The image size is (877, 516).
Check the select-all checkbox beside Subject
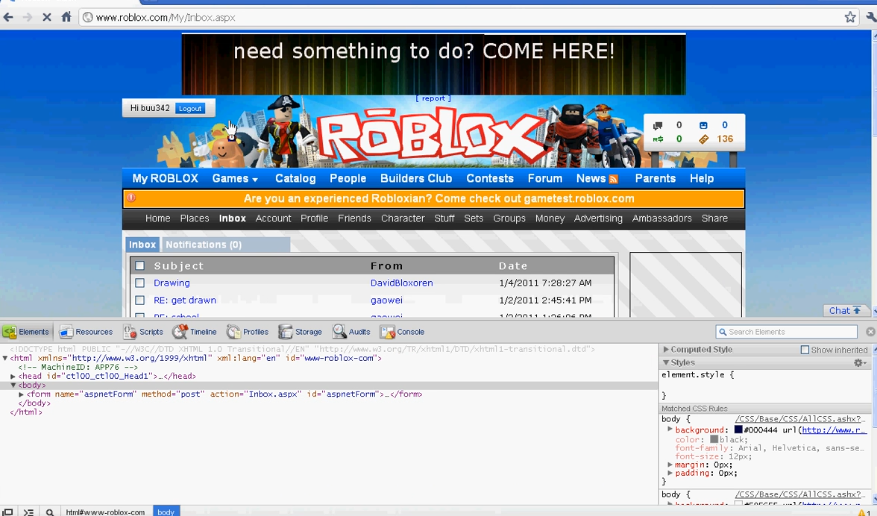140,266
